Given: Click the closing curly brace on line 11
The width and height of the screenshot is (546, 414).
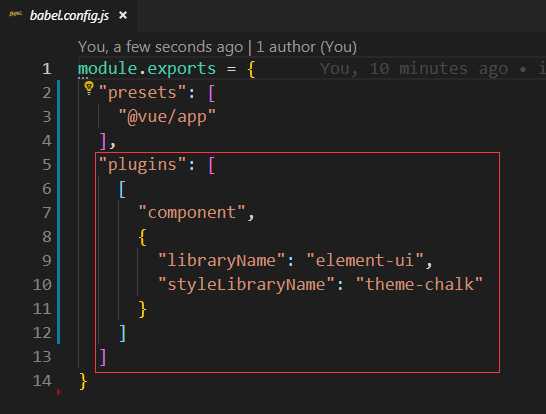Looking at the screenshot, I should [x=142, y=309].
